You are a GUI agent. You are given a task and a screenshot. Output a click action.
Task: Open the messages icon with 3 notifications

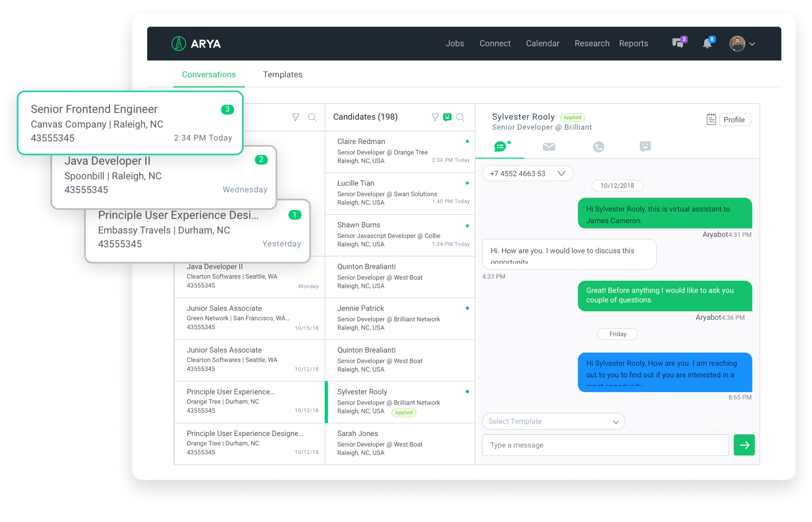tap(678, 43)
